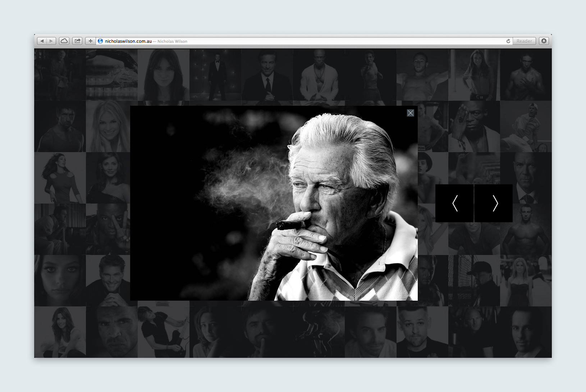The image size is (586, 392).
Task: Open the thumbnail of the dancing woman in a dress
Action: click(x=60, y=178)
